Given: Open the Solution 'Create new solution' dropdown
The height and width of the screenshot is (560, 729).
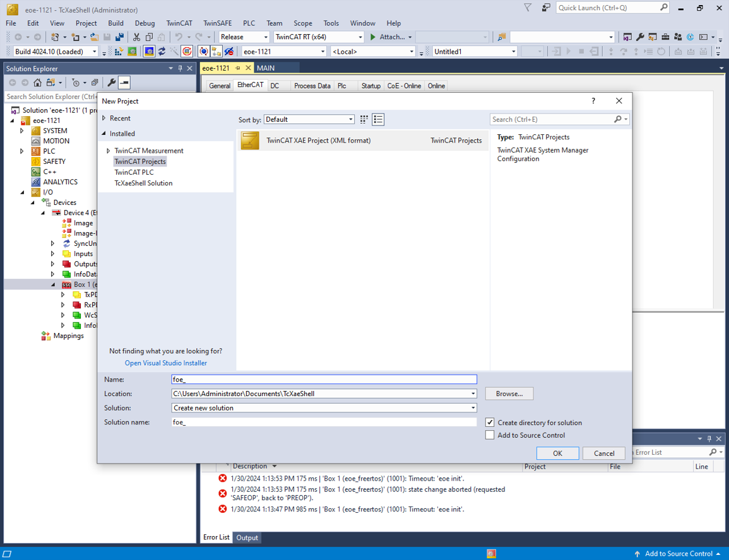Looking at the screenshot, I should (x=324, y=408).
